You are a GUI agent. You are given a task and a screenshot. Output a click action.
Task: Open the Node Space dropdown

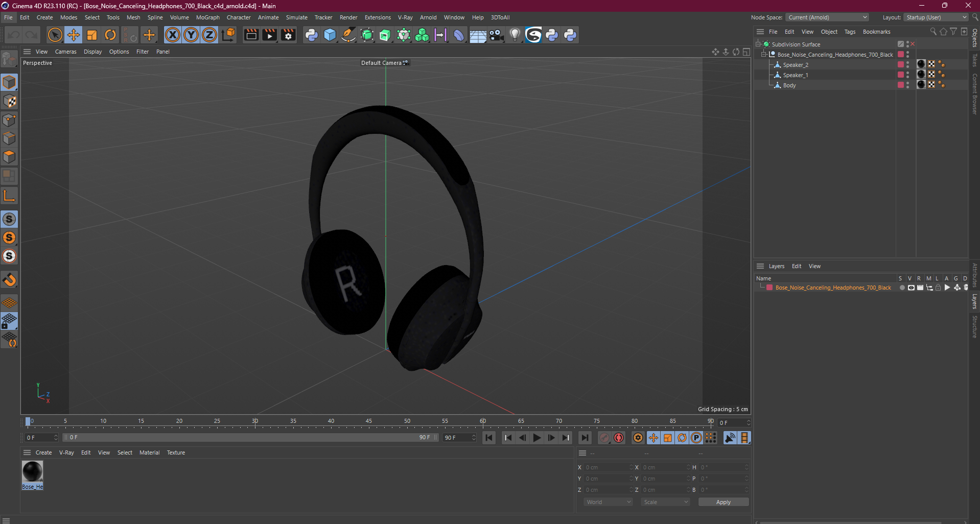click(x=827, y=17)
